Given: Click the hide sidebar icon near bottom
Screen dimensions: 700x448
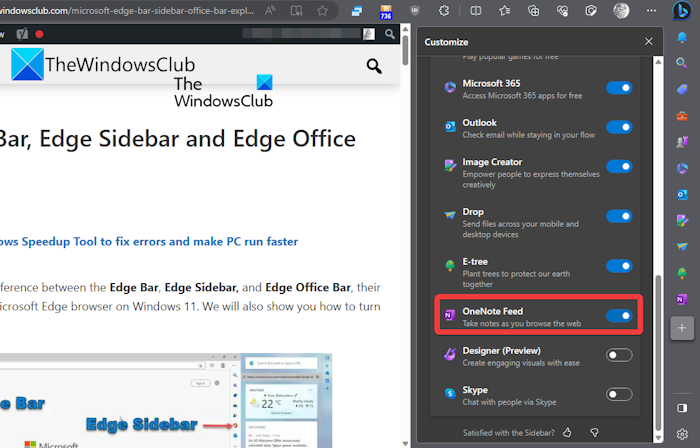Looking at the screenshot, I should point(682,408).
